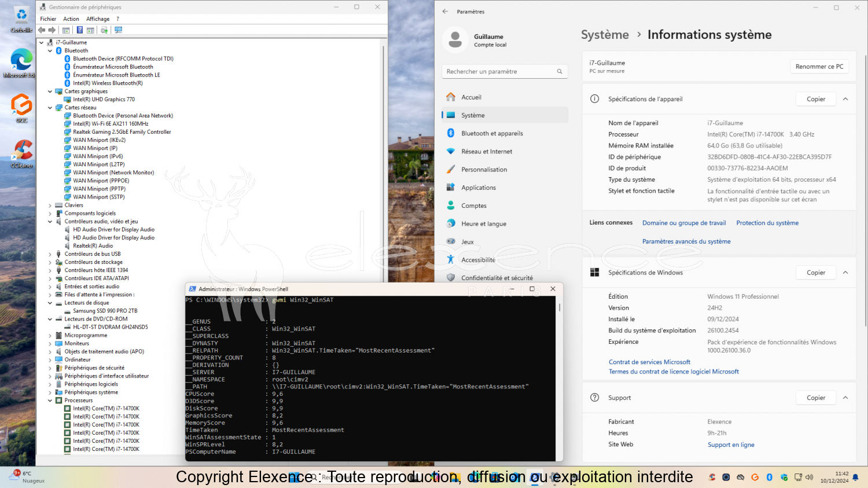Open Personnalisation in Paramètres sidebar
This screenshot has height=488, width=868.
(505, 169)
